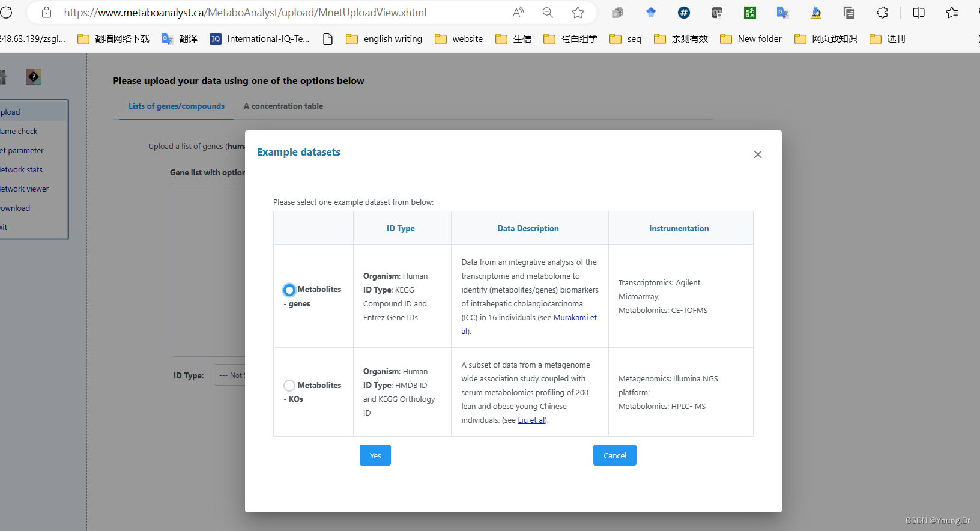The height and width of the screenshot is (531, 980).
Task: Open the seq bookmark folder
Action: click(625, 39)
